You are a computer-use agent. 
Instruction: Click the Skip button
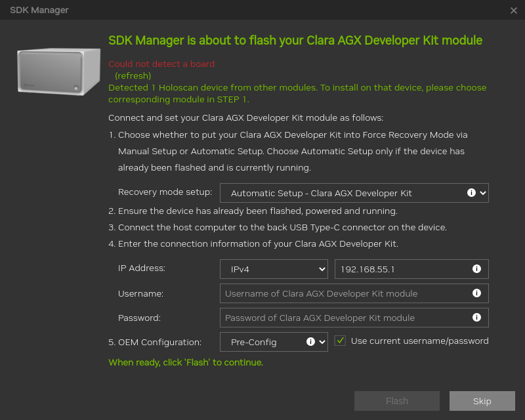(x=482, y=400)
